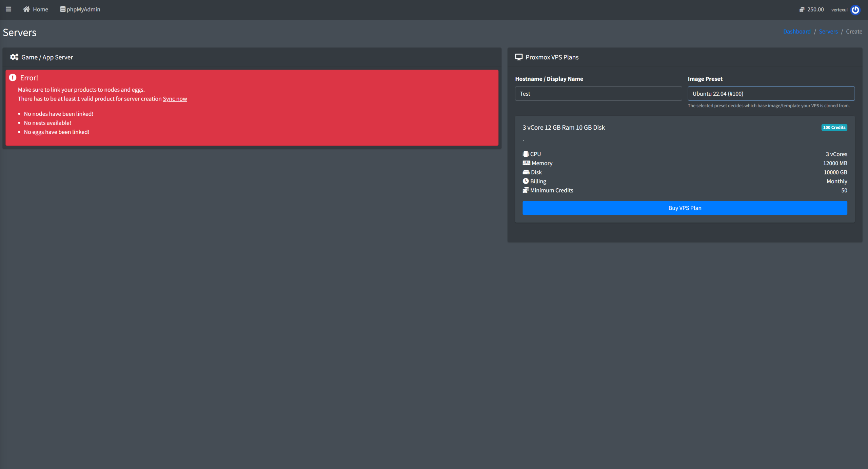
Task: Open the vertexui user avatar icon
Action: (855, 10)
